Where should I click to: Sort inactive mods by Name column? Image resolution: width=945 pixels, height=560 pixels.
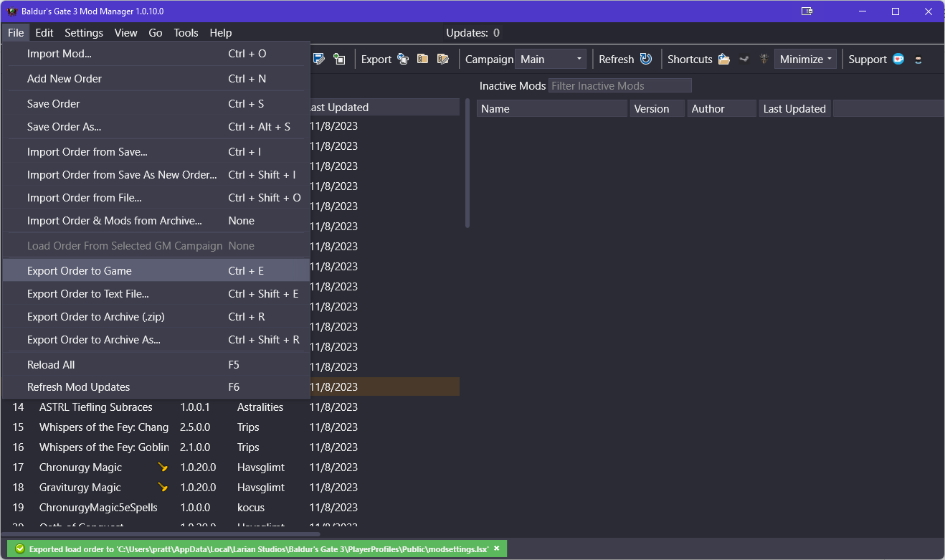pyautogui.click(x=552, y=109)
